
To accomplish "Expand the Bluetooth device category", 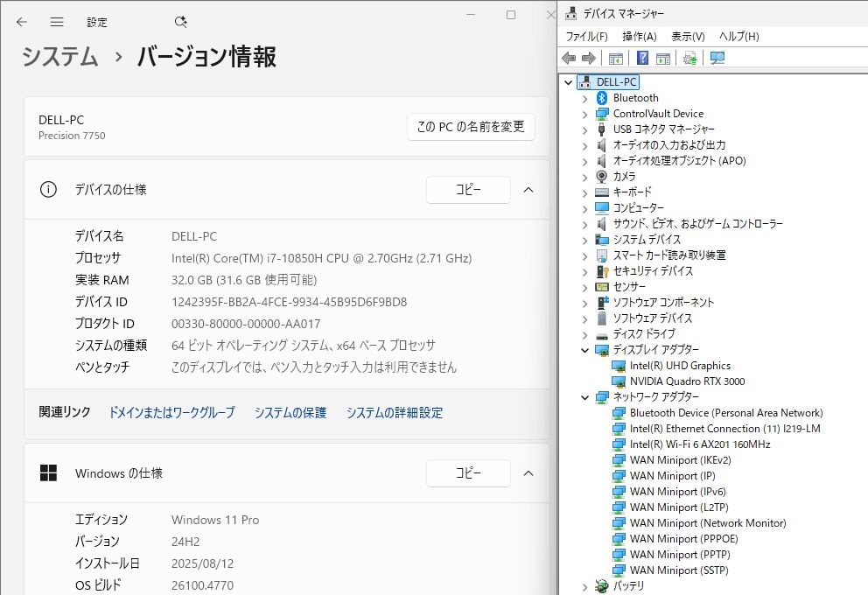I will click(585, 98).
